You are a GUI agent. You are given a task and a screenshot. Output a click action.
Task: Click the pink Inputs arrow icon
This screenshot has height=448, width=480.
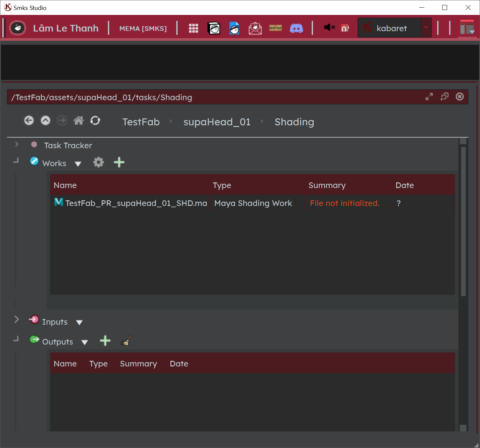pos(34,319)
